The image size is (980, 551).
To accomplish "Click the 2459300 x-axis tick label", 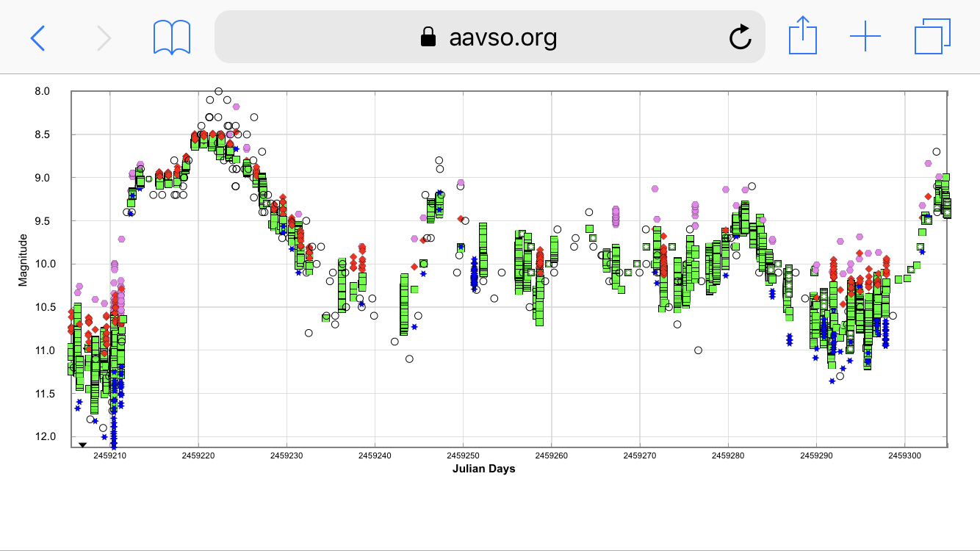I will coord(904,456).
